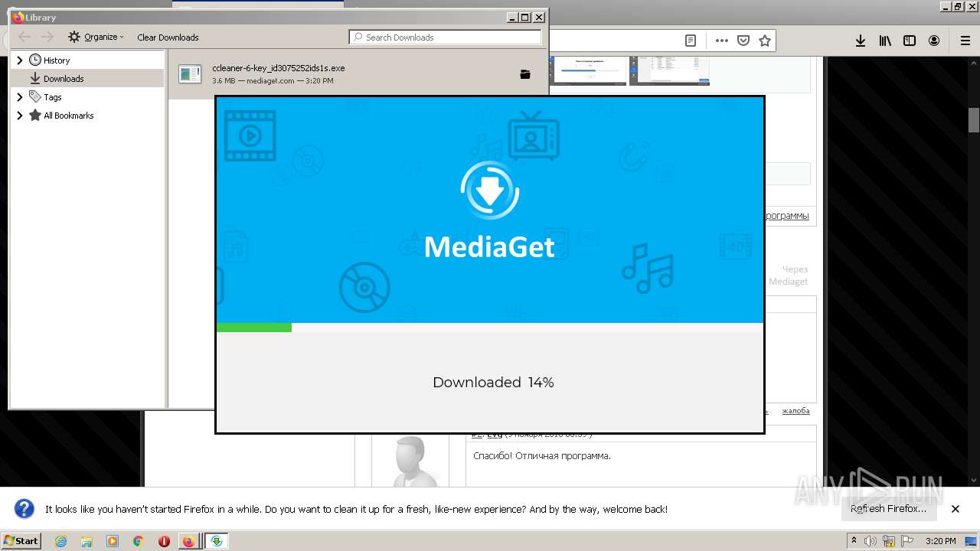Open the Windows Start menu

(21, 541)
